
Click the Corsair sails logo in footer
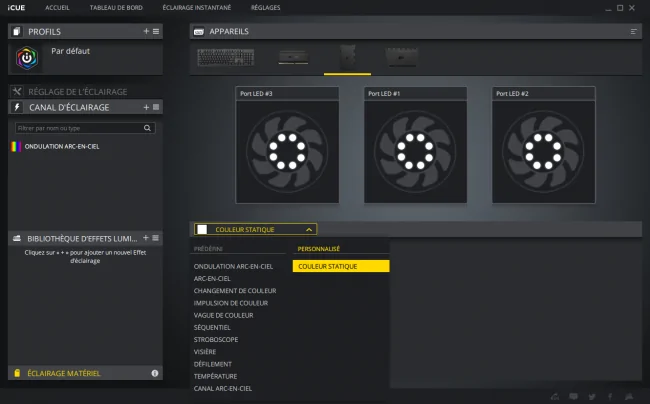point(629,397)
